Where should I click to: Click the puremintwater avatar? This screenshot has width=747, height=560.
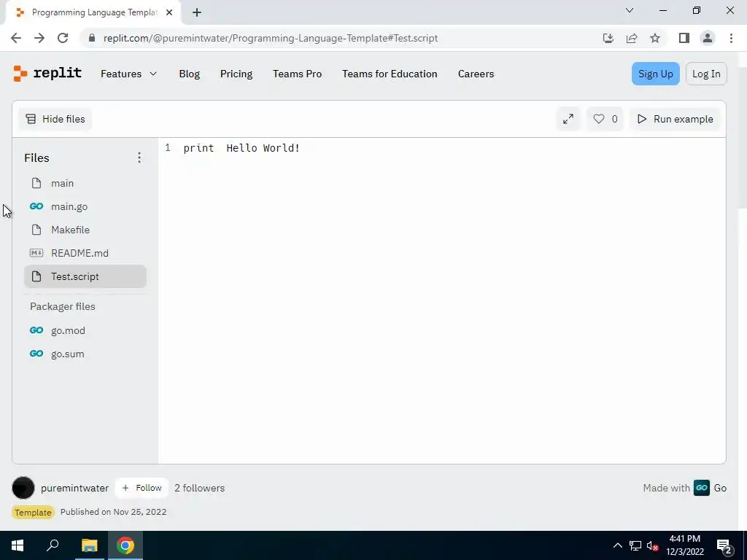click(23, 488)
